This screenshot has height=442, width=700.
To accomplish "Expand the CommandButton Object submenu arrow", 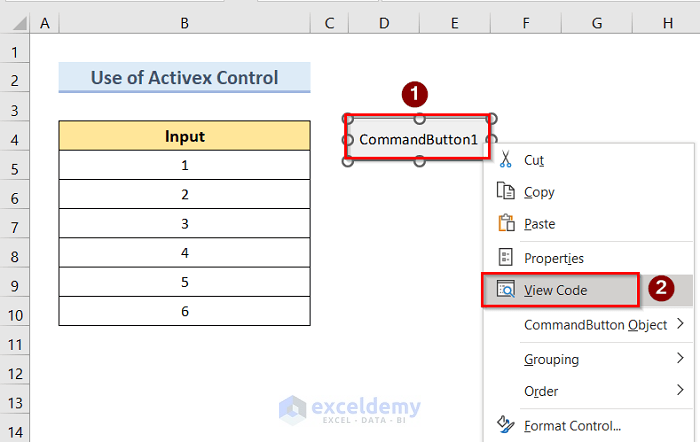I will point(680,324).
